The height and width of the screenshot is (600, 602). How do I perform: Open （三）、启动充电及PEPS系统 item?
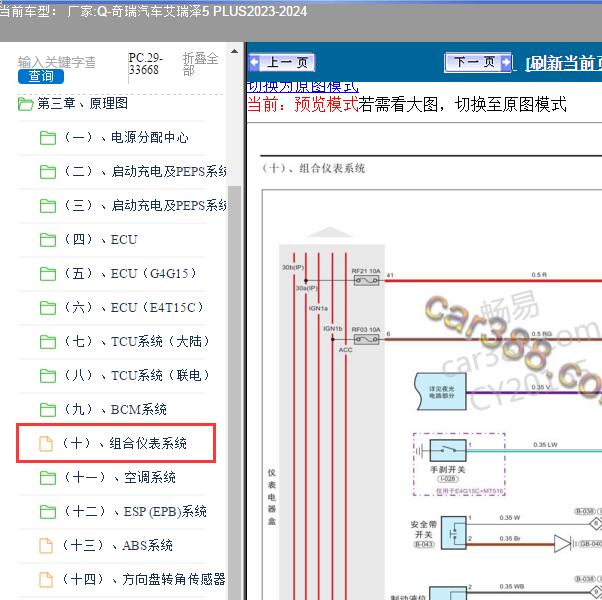[144, 206]
